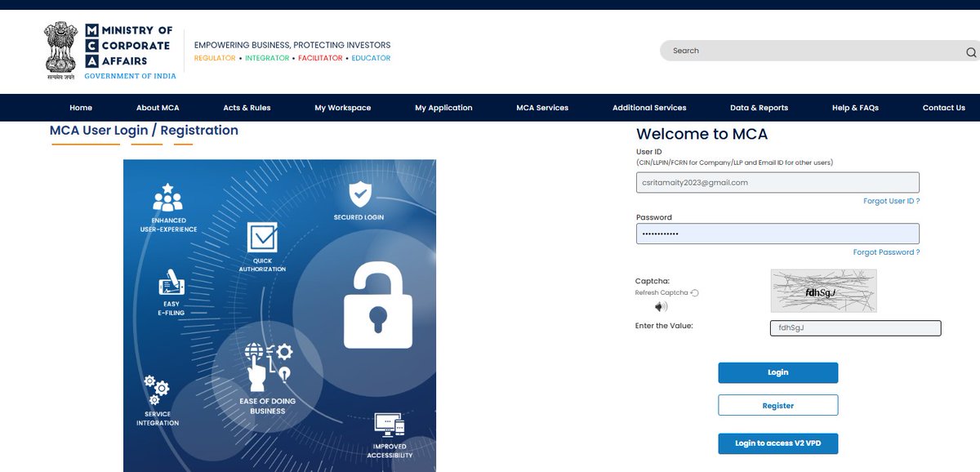Click the 'INTEGRATOR' tagline word
This screenshot has width=980, height=472.
click(267, 59)
